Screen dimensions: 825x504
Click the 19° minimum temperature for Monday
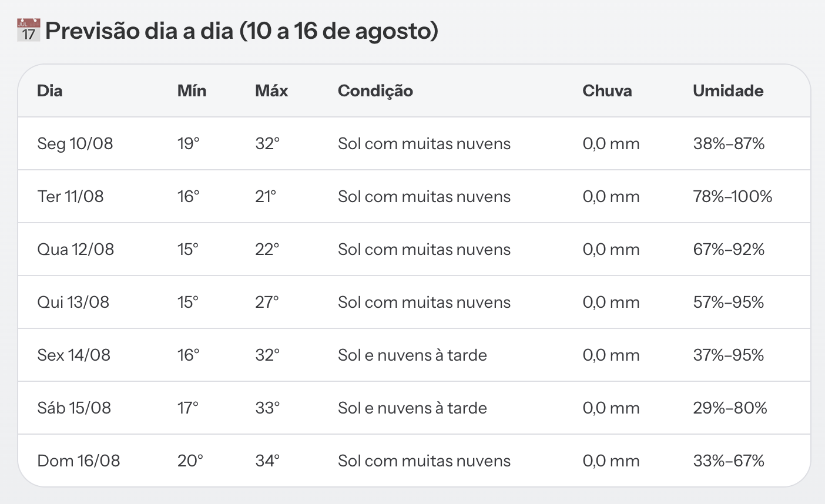(189, 143)
